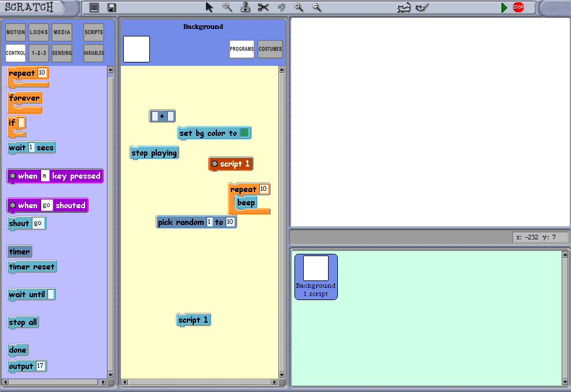Image resolution: width=571 pixels, height=392 pixels.
Task: Click the scripts area scroll right arrow
Action: click(x=275, y=382)
